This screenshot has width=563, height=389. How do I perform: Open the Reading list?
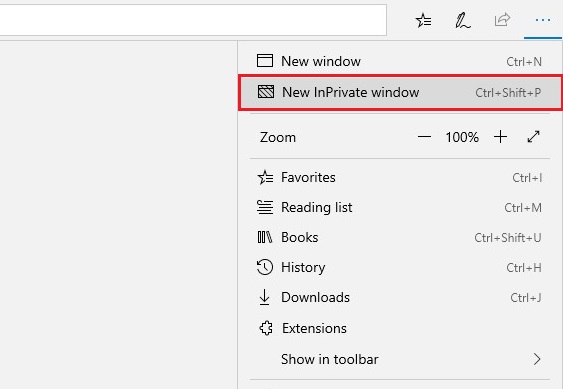(400, 207)
